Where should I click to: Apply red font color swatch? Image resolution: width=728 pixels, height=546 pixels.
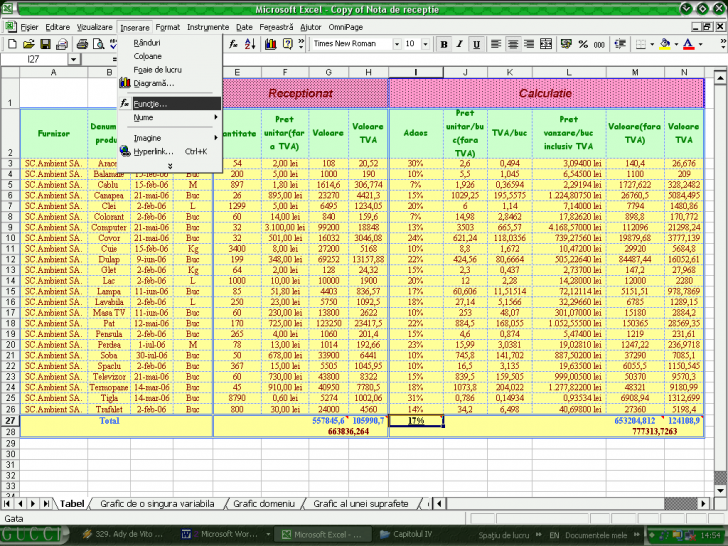[x=689, y=44]
